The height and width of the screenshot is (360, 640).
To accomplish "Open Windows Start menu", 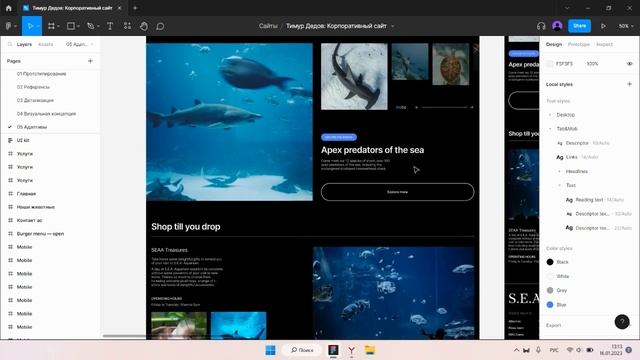I will (270, 350).
